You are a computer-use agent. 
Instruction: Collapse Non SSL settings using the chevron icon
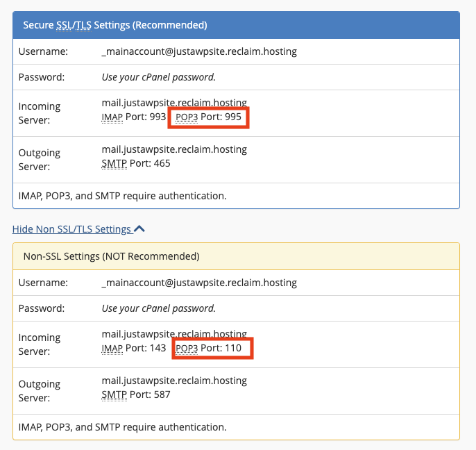coord(139,228)
